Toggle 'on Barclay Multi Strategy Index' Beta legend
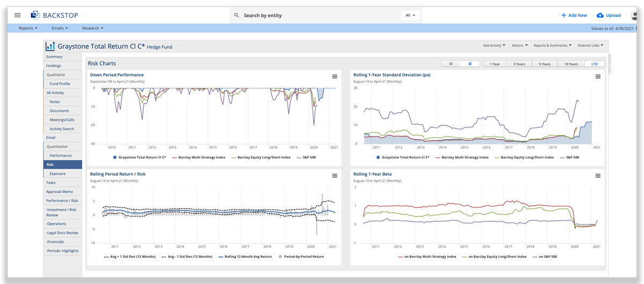This screenshot has width=644, height=284. [x=427, y=257]
